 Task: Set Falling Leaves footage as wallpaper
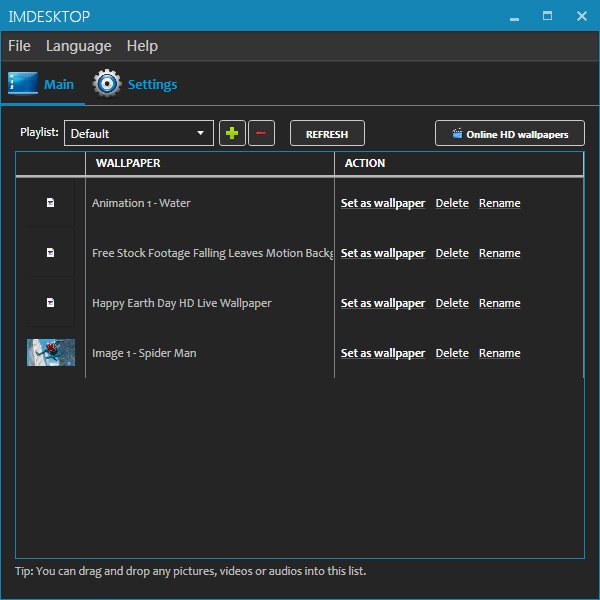pos(383,253)
